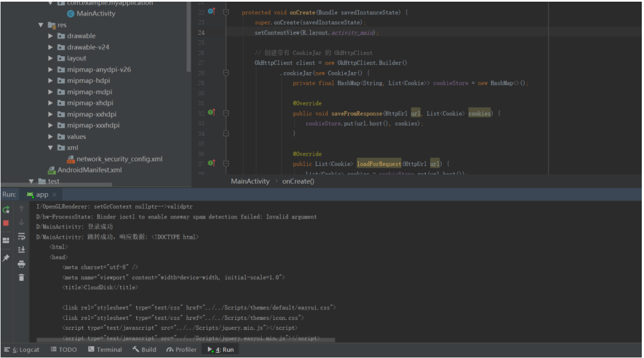Close the app run tab

(54, 195)
